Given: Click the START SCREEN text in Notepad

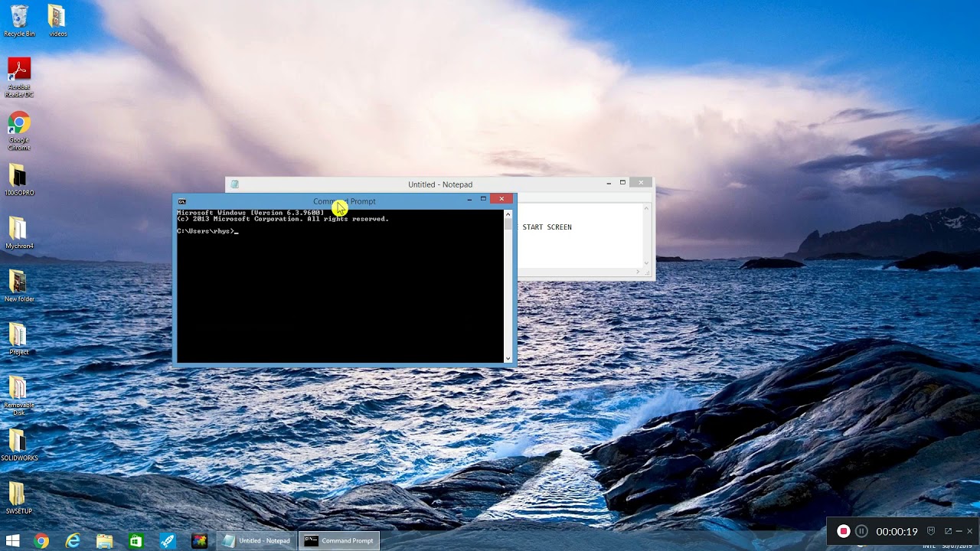Looking at the screenshot, I should pyautogui.click(x=547, y=227).
